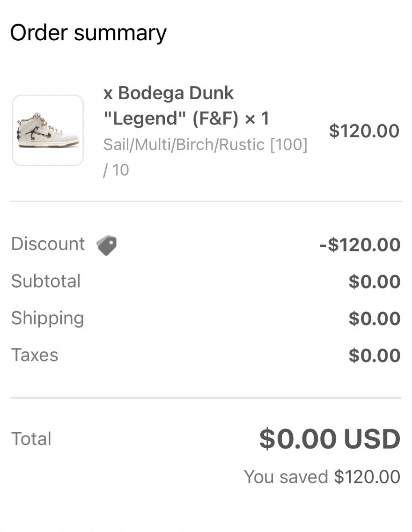Click the Subtotal $0.00 value
The height and width of the screenshot is (532, 412).
point(375,281)
